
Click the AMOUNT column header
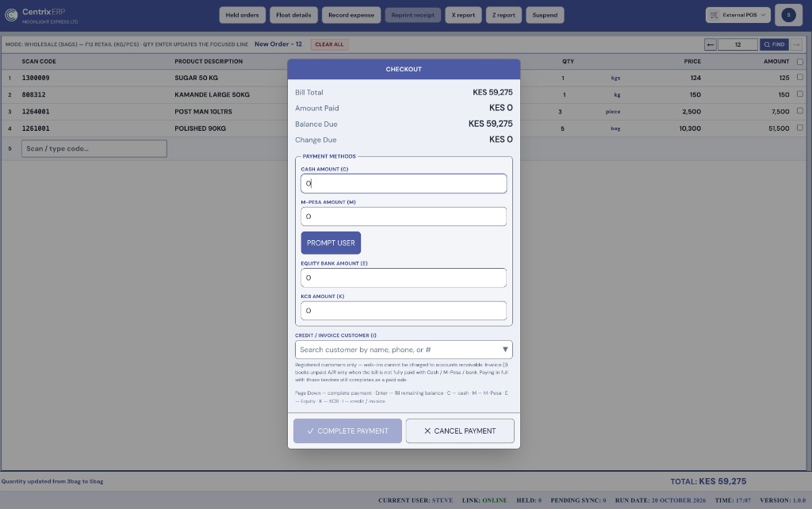click(776, 62)
